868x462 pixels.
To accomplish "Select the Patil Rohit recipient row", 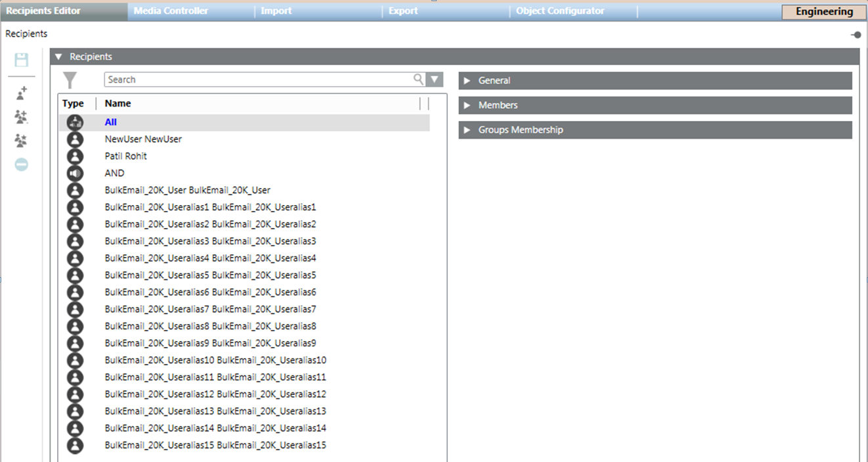I will tap(126, 156).
